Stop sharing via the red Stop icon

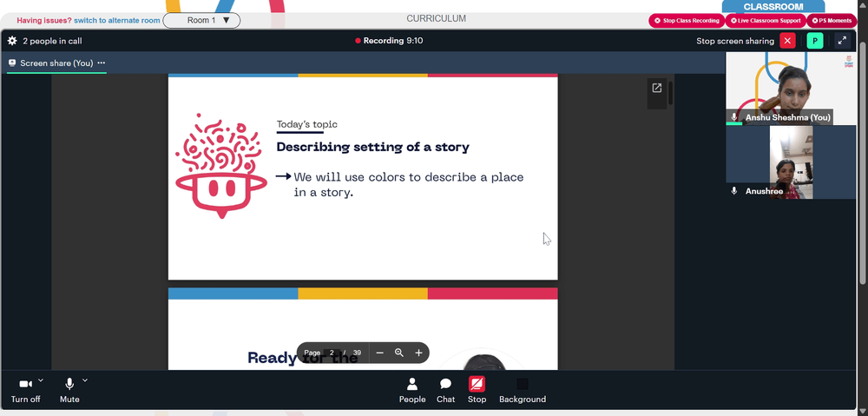[477, 384]
